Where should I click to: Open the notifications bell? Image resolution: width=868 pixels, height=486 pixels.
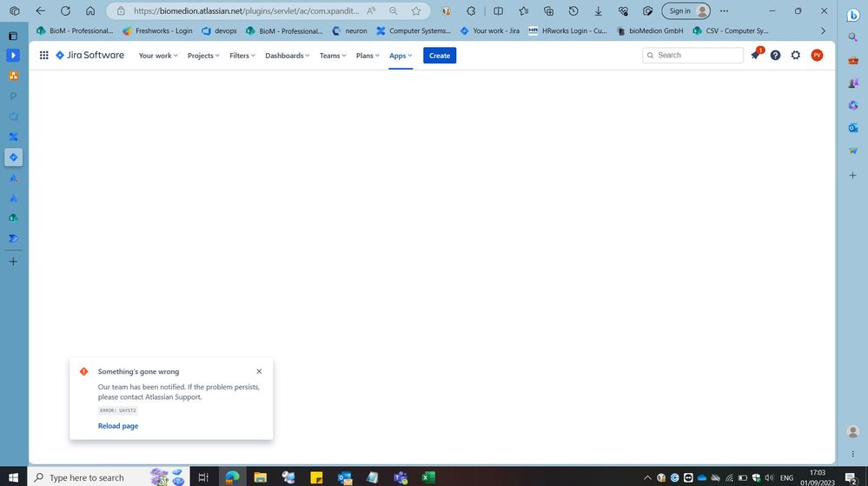[x=755, y=55]
